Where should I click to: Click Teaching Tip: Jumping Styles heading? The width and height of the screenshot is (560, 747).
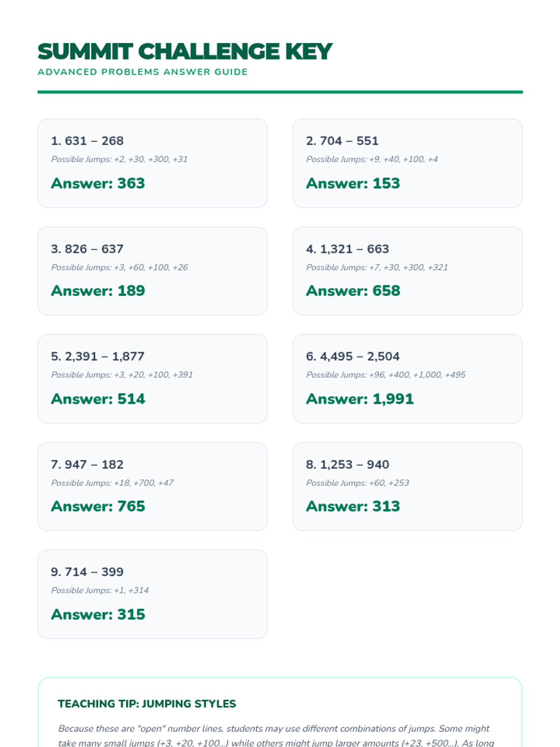point(147,704)
